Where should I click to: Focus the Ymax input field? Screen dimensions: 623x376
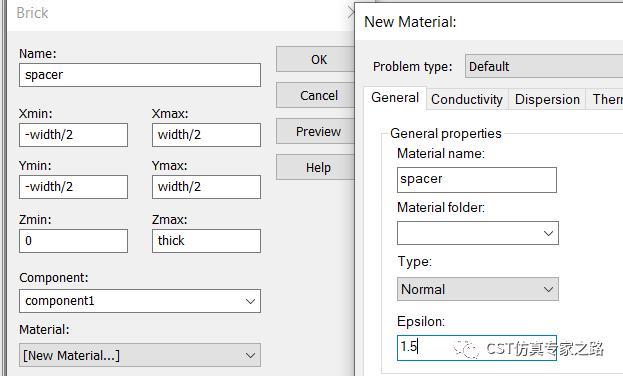click(206, 187)
